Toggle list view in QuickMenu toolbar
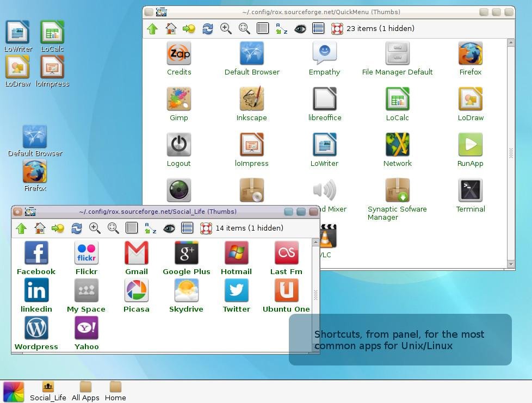 pos(263,28)
